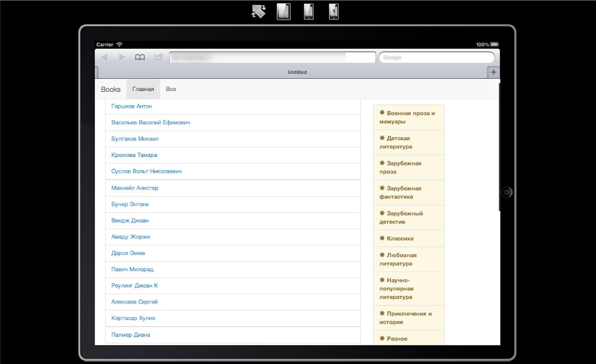Image resolution: width=596 pixels, height=364 pixels.
Task: Click the Books brand link
Action: [111, 89]
